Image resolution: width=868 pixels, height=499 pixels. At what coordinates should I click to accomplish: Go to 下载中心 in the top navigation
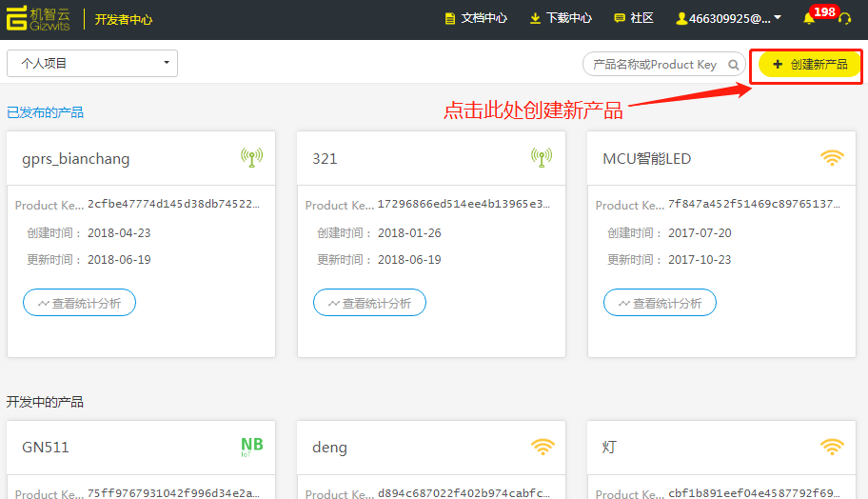tap(561, 19)
